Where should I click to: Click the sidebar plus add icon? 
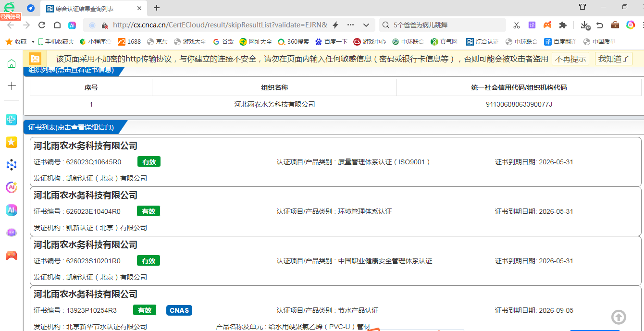click(x=12, y=86)
